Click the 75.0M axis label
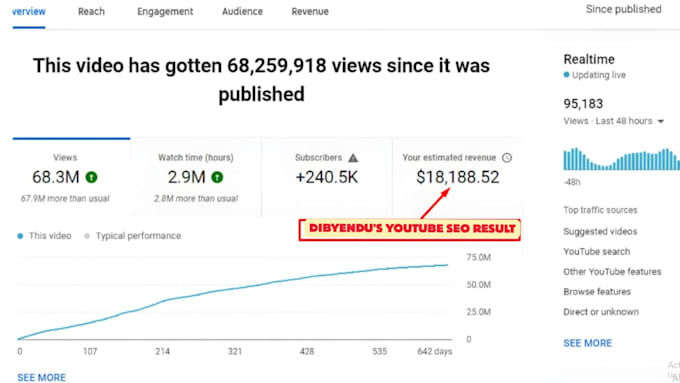Viewport: 680px width, 383px height. click(x=479, y=258)
